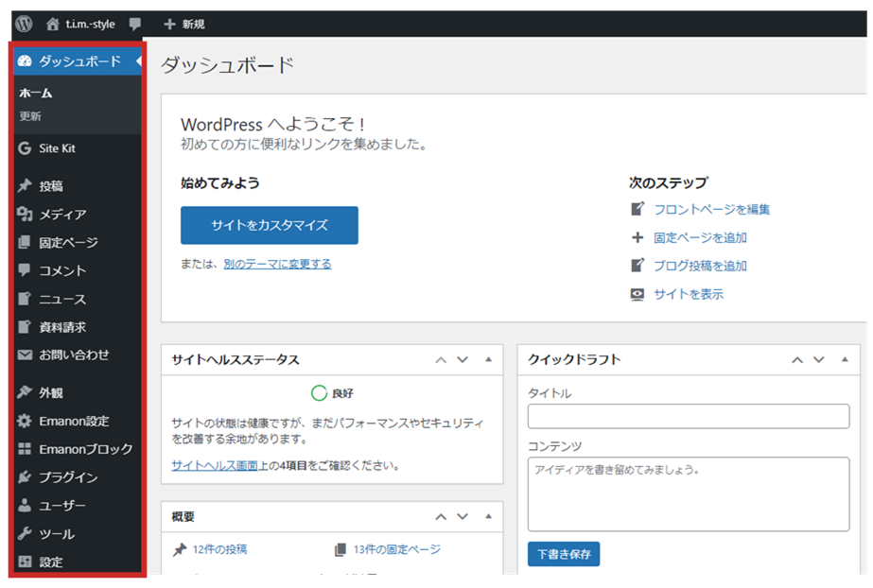
Task: Open the Emanonブロック menu label
Action: [86, 449]
